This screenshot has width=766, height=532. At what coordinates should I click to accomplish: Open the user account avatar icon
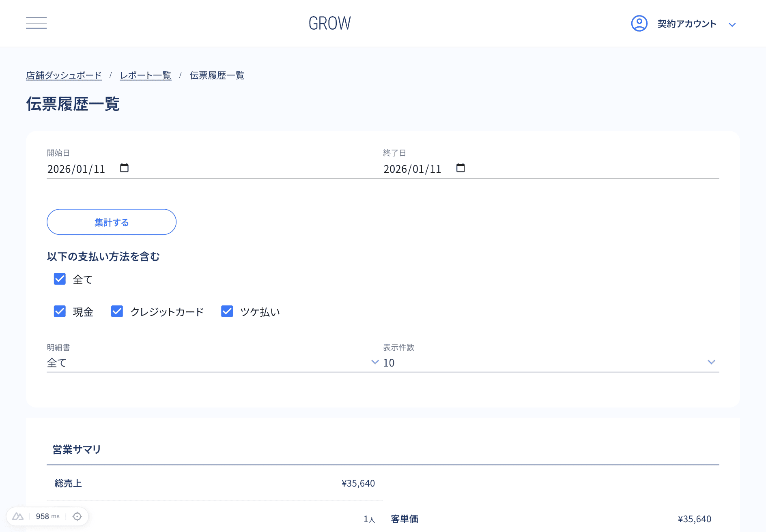coord(639,23)
